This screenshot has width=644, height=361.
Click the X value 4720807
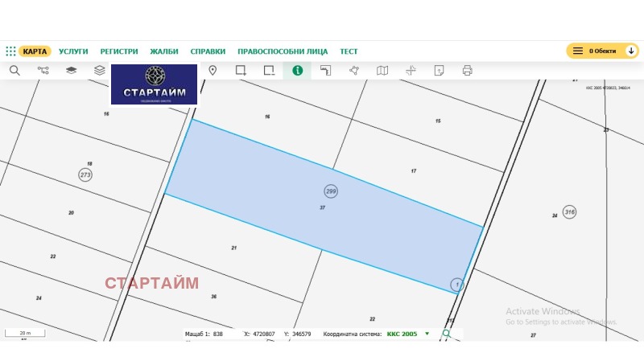click(264, 334)
